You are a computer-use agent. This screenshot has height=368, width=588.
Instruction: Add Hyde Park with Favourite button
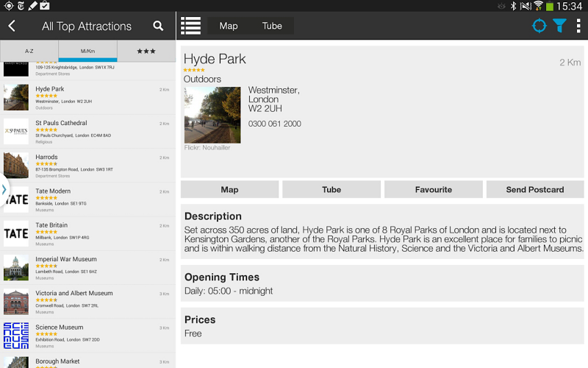click(x=434, y=190)
